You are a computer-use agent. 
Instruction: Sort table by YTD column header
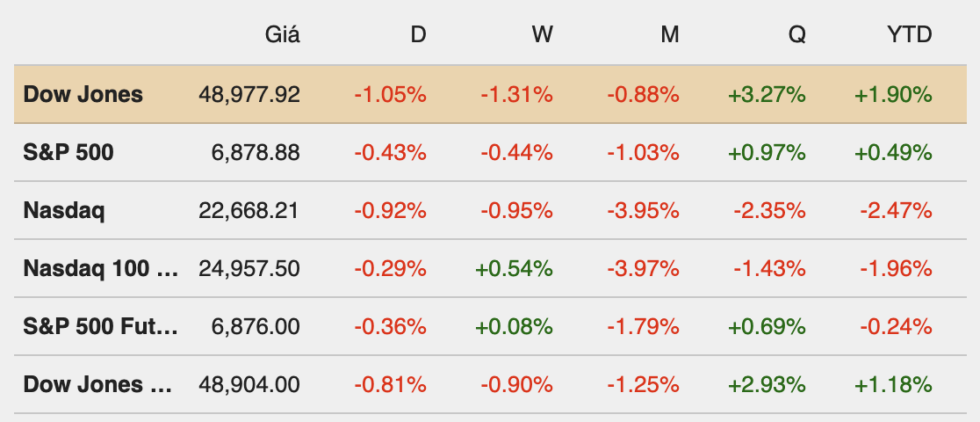(909, 35)
